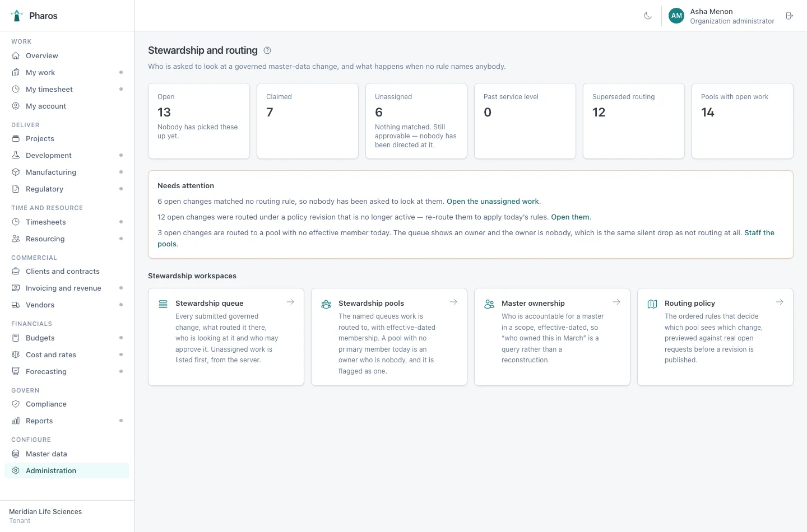Open Stewardship pools arrow

click(x=453, y=302)
